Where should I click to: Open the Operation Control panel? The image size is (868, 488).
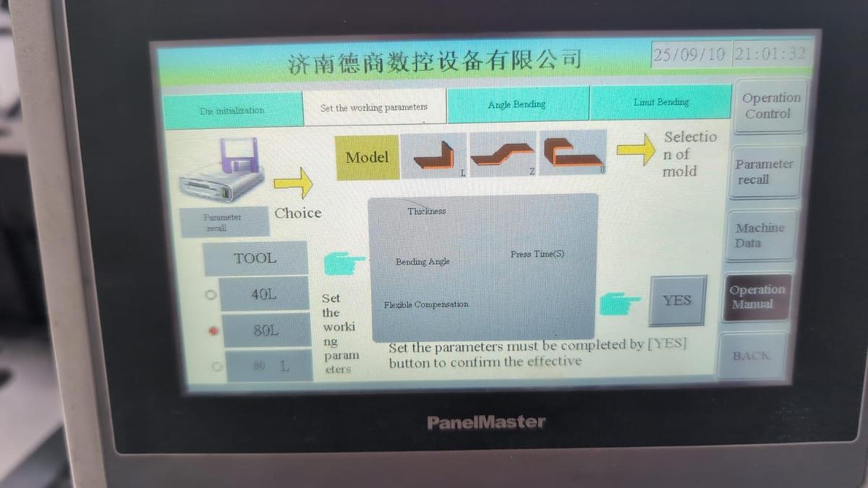(x=770, y=106)
